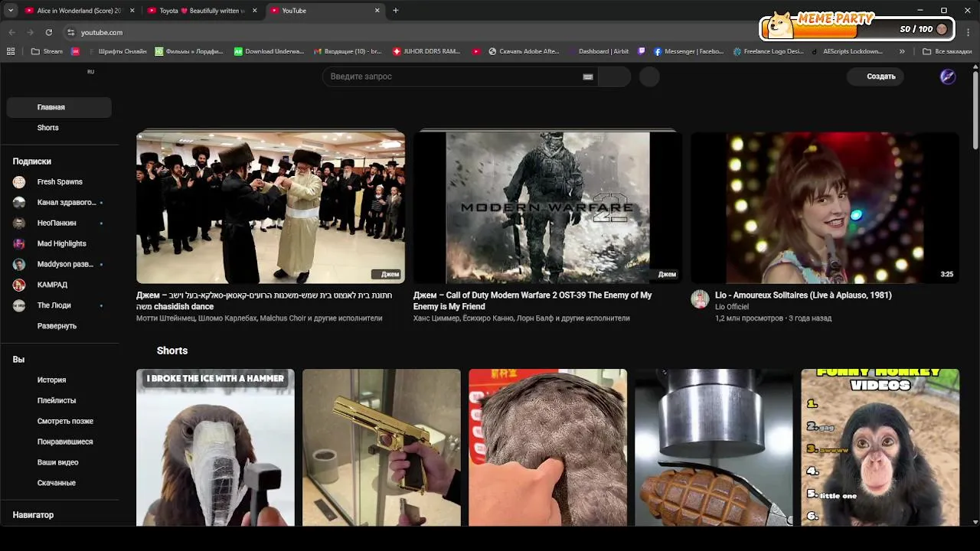
Task: Open the Messenger | Facebo... bookmark
Action: coord(688,51)
